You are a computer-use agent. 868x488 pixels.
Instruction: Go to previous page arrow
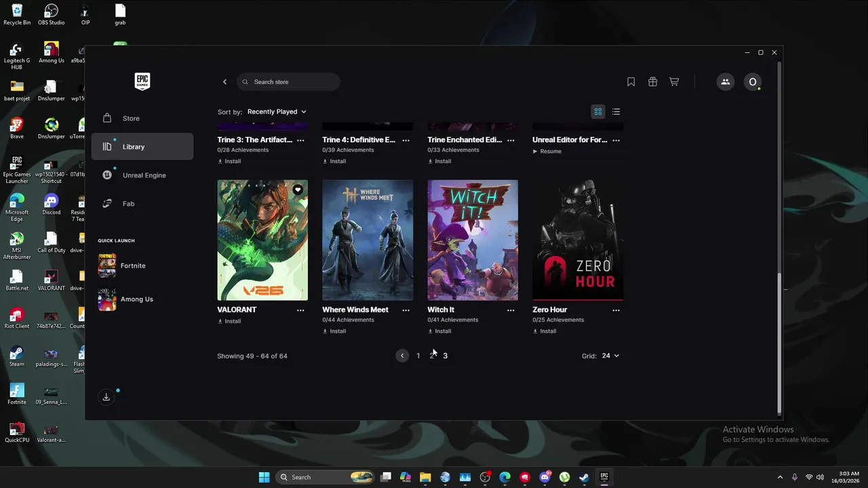(402, 356)
